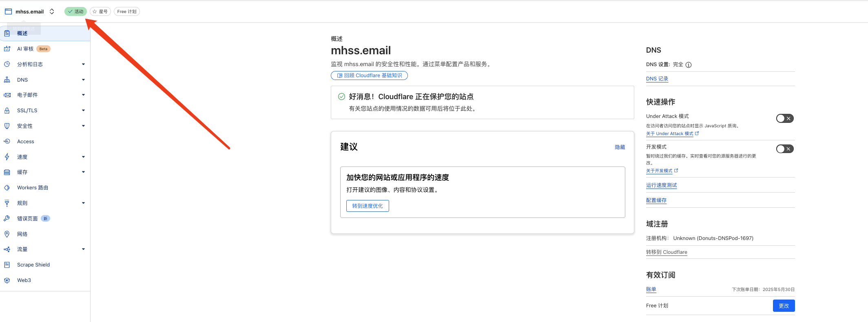Click the DNS network tree icon
868x322 pixels.
[x=7, y=80]
